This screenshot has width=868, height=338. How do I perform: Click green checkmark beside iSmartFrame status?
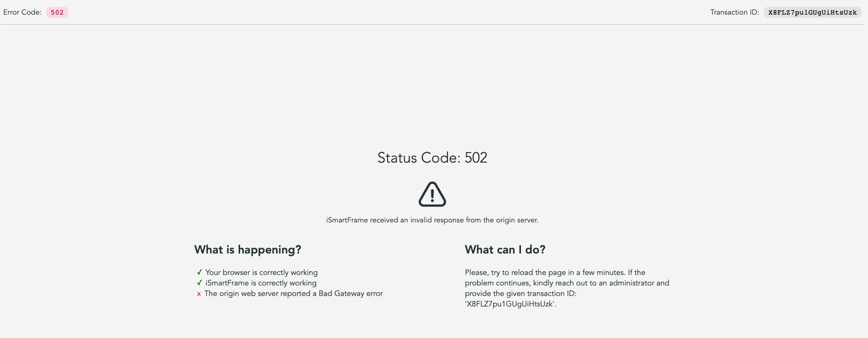(x=199, y=283)
